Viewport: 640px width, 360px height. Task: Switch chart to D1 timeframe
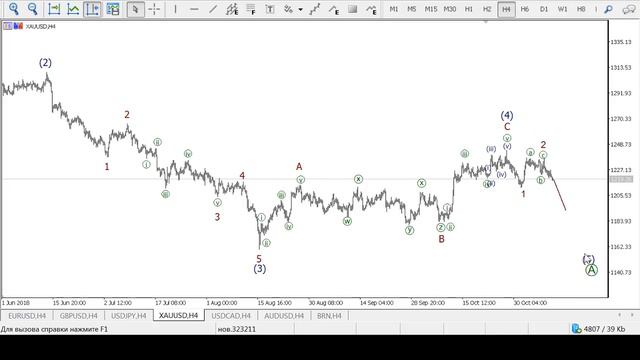pos(544,9)
